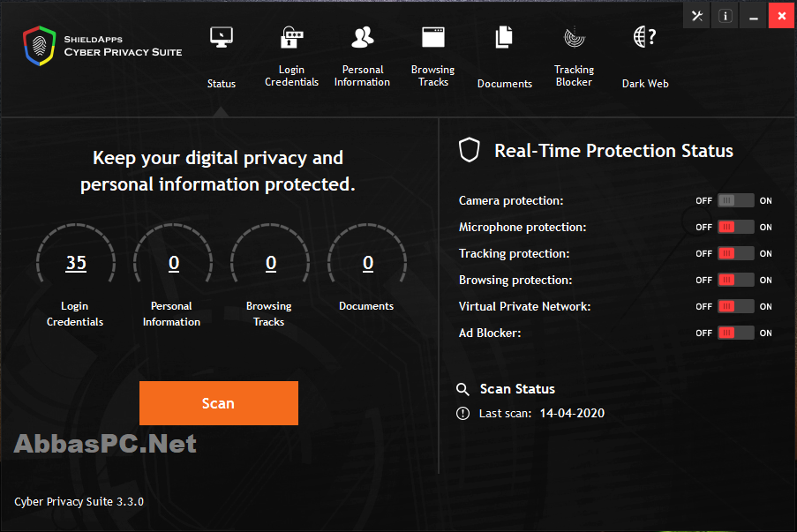Screen dimensions: 797x532
Task: Close the application with the red X
Action: [782, 16]
